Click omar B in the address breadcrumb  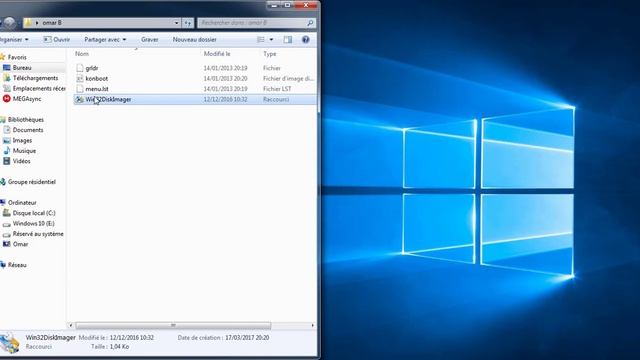click(52, 23)
